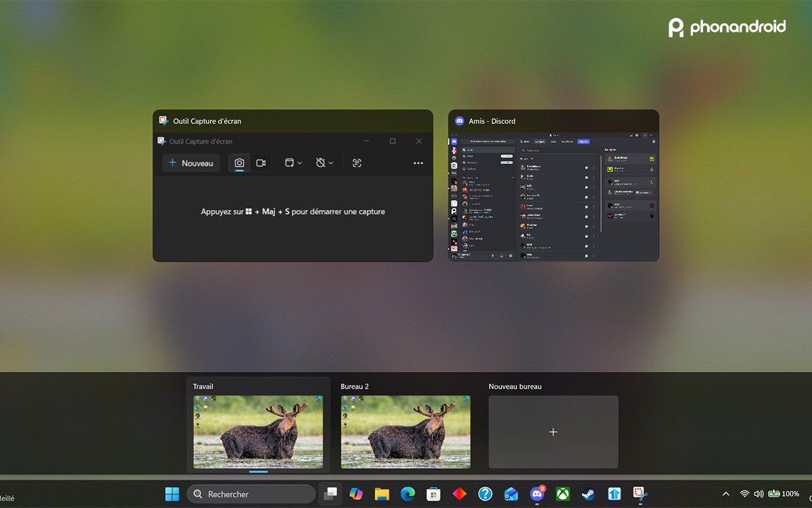Open Microsoft Store from the taskbar
Screen dimensions: 812x508
coord(434,494)
